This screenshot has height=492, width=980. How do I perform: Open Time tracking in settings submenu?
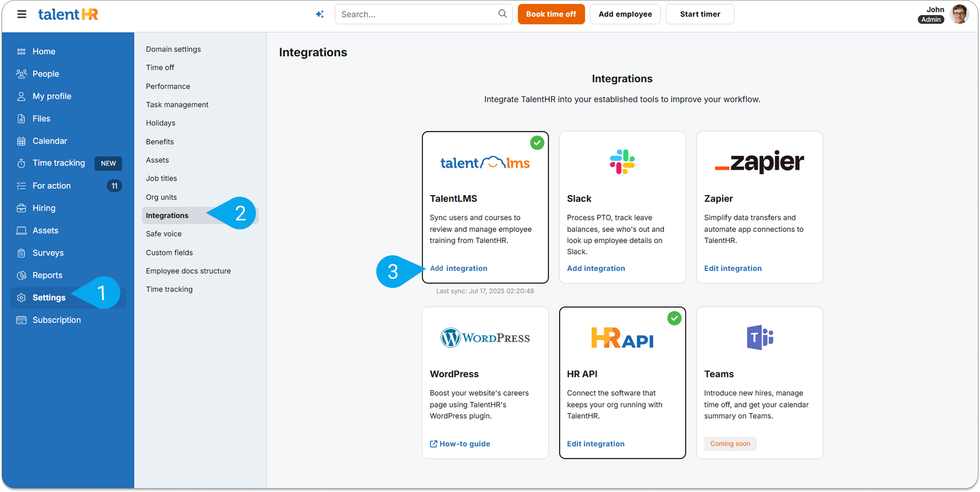pyautogui.click(x=169, y=289)
